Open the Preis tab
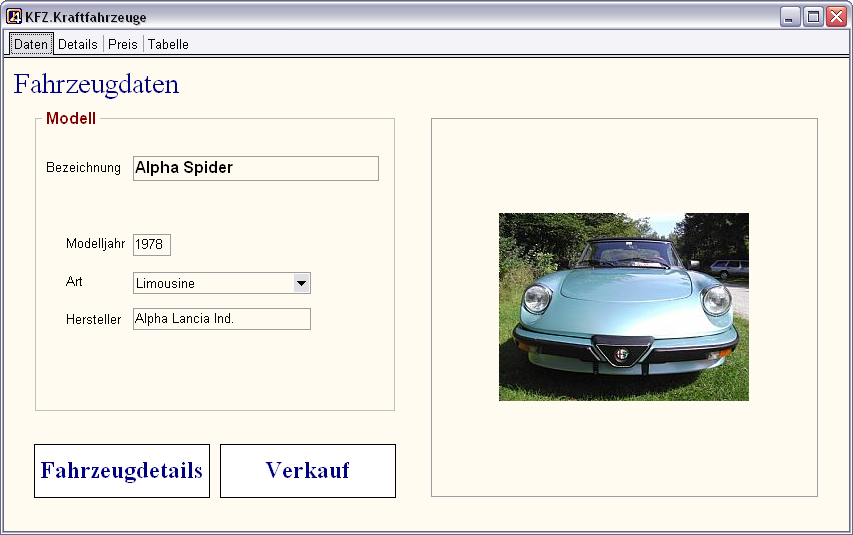 coord(122,44)
